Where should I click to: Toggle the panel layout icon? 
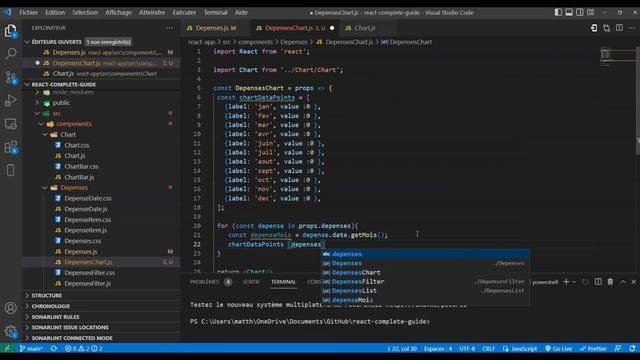(x=569, y=13)
